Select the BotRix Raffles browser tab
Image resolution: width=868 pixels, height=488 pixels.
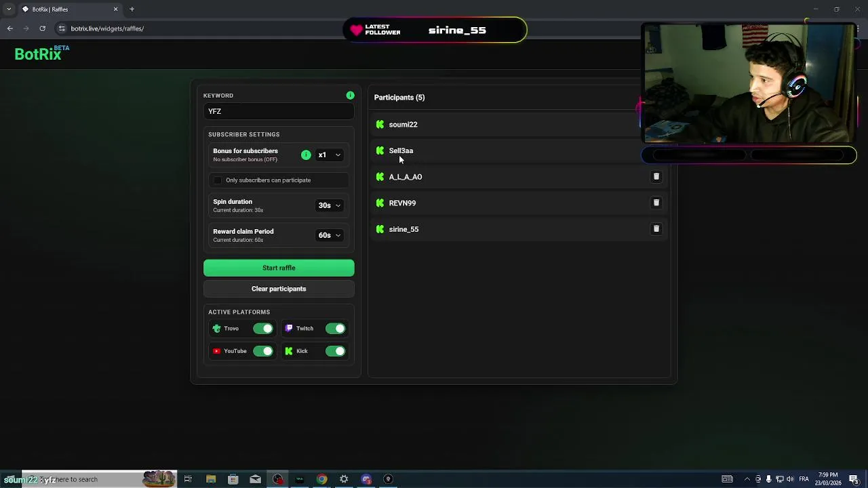[70, 9]
